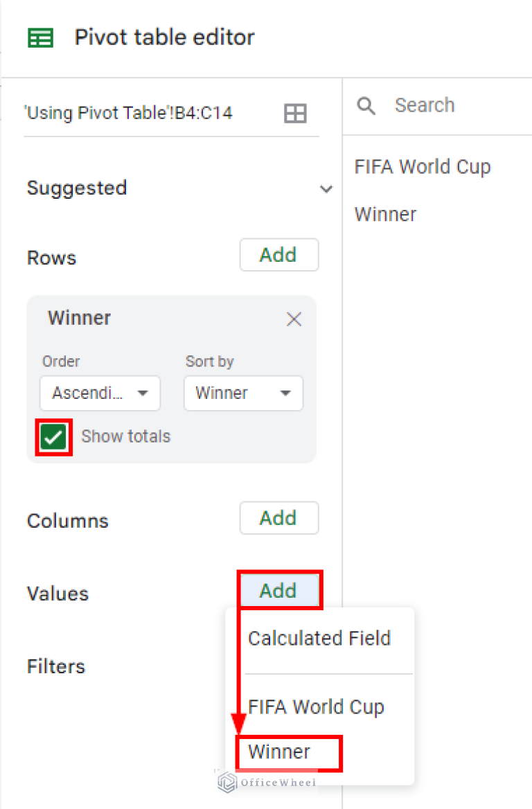Image resolution: width=532 pixels, height=809 pixels.
Task: Select Winner in the right field list
Action: (x=385, y=214)
